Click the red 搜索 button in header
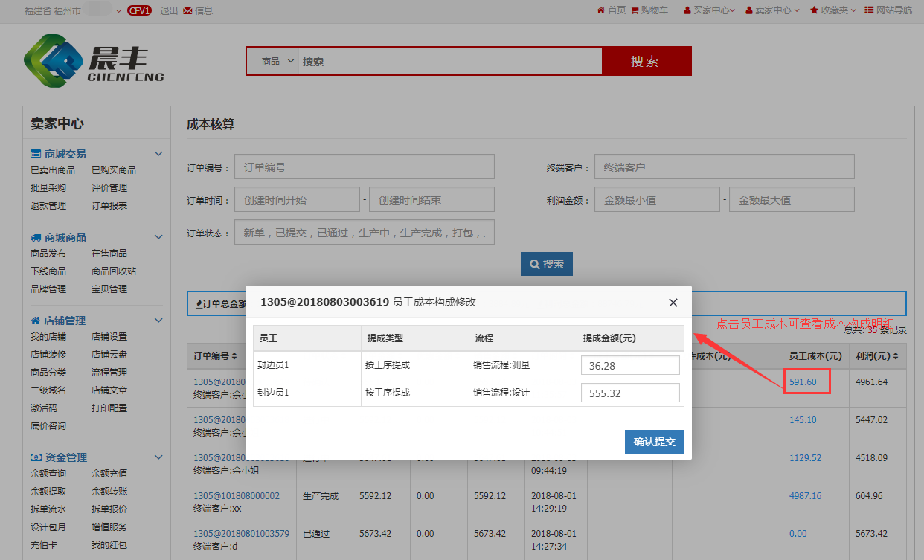The image size is (924, 560). (646, 62)
